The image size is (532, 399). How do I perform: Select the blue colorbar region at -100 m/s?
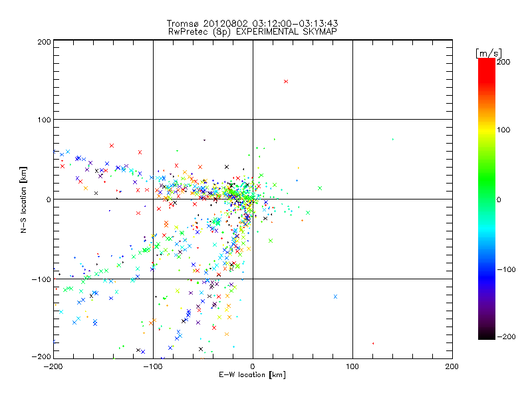click(x=486, y=269)
